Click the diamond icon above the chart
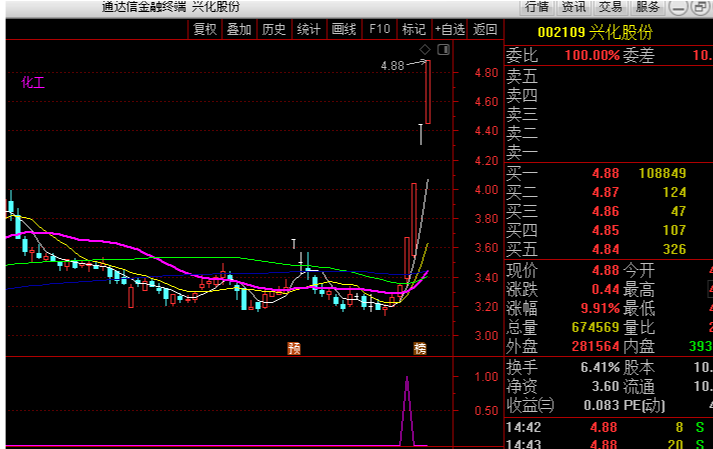Screen dimensions: 713x449 point(425,50)
